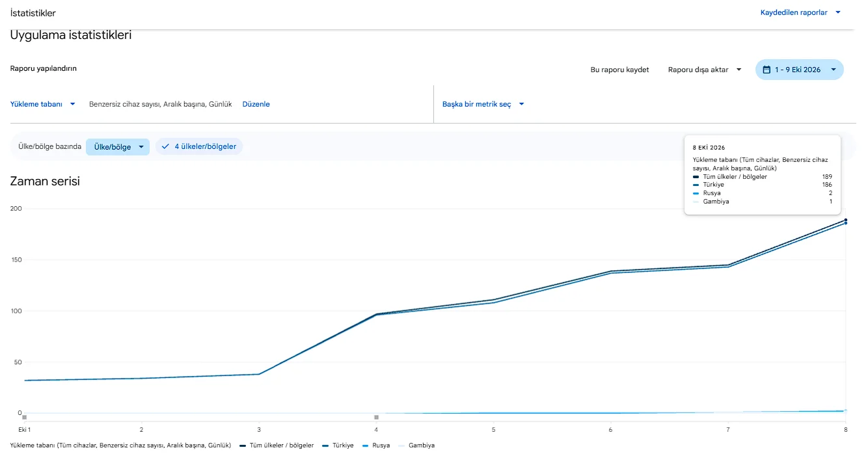Screen dimensions: 868x465
Task: Click the 150 y-axis label
Action: 16,260
